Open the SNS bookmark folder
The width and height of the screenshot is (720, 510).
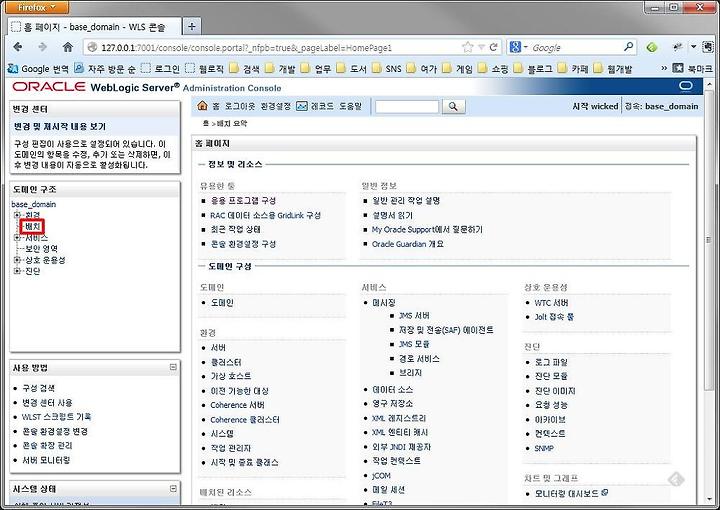[387, 69]
